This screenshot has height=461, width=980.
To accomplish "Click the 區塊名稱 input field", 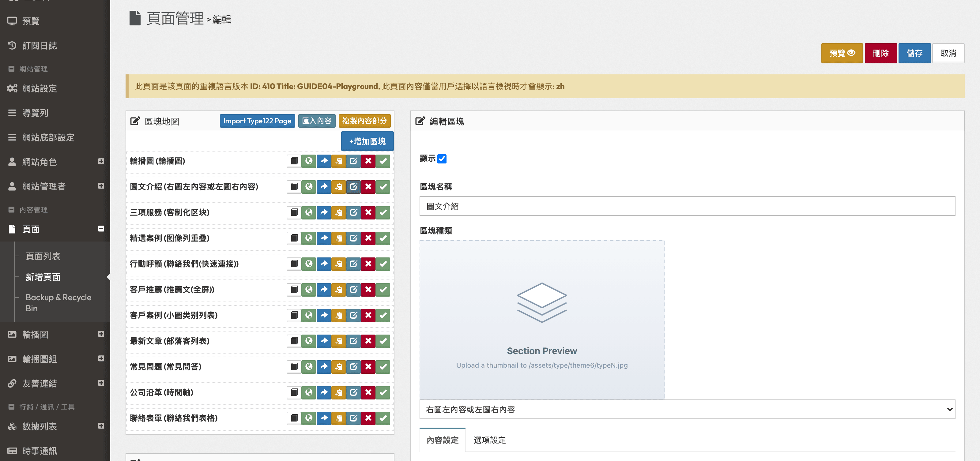I will coord(687,206).
